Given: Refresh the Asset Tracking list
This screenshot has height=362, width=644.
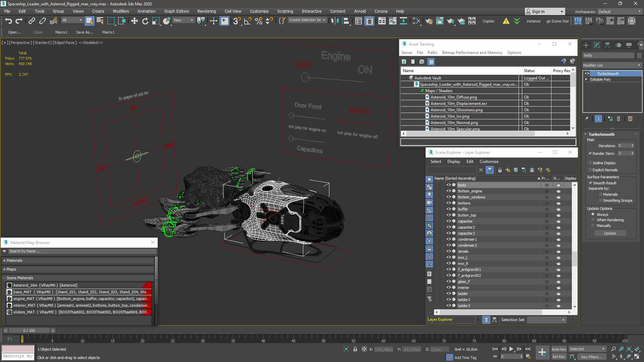Looking at the screenshot, I should (x=404, y=62).
